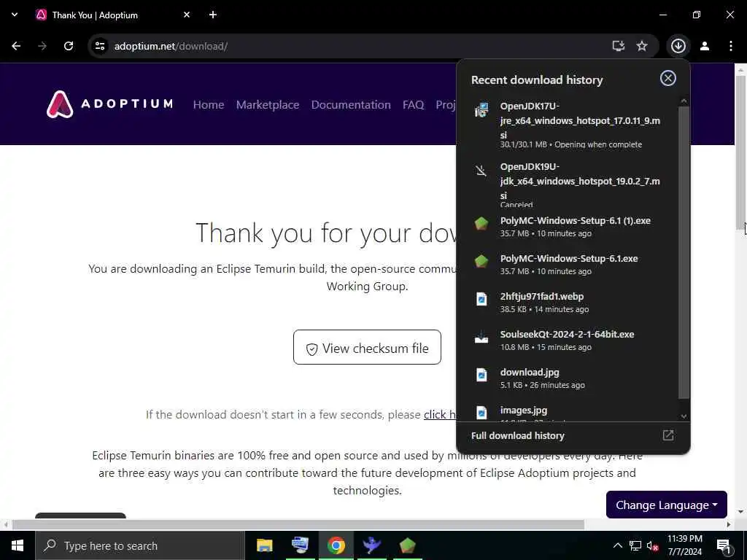
Task: Click the page horizontal scrollbar thumb
Action: [298, 524]
